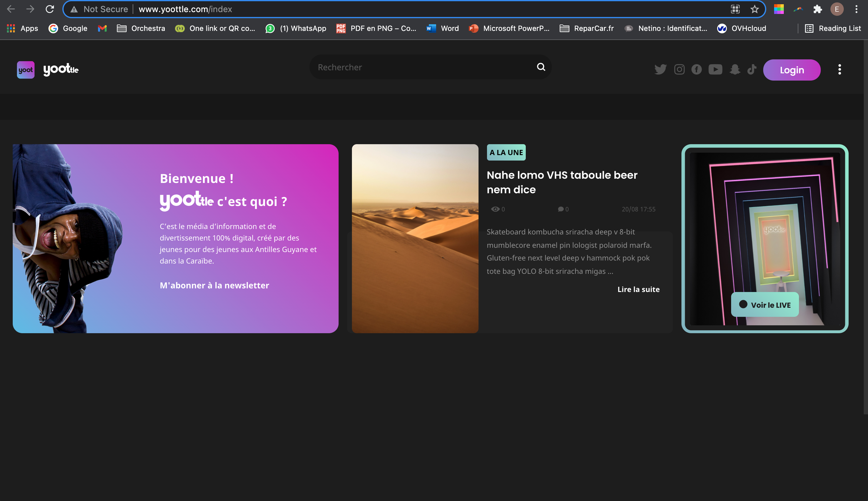
Task: Open the Reading List panel
Action: (833, 28)
